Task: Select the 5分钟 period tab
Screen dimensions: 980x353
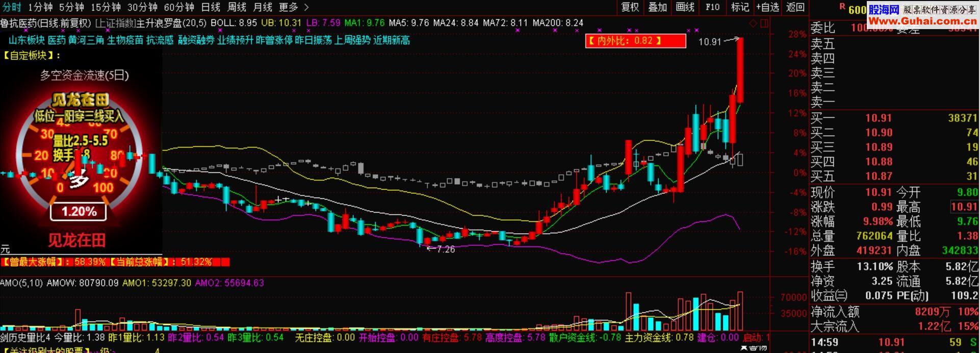Action: [x=71, y=7]
